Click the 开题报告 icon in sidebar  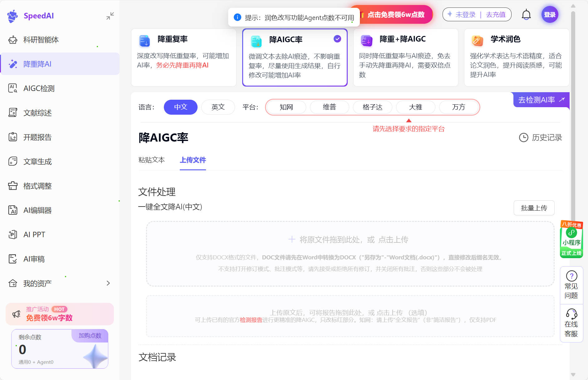pos(13,137)
